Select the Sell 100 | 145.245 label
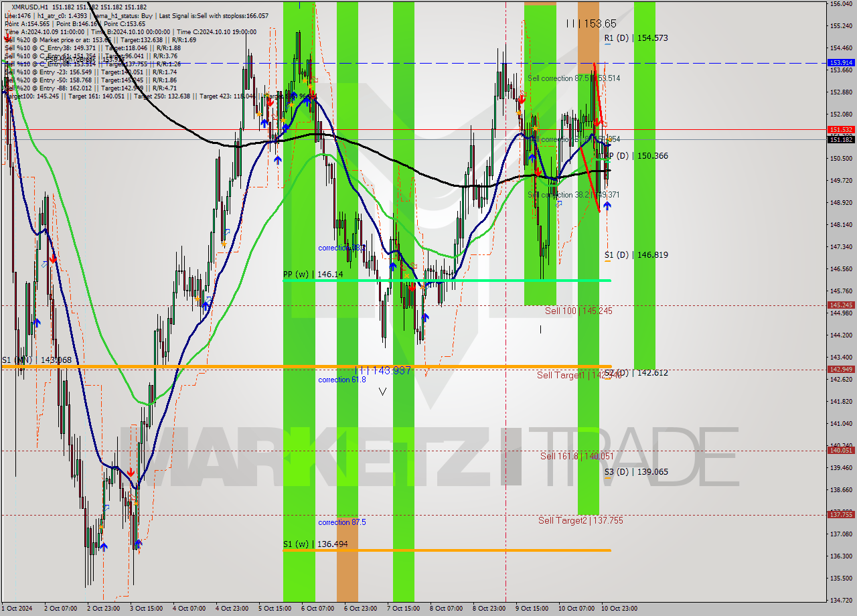The height and width of the screenshot is (616, 857). 578,311
